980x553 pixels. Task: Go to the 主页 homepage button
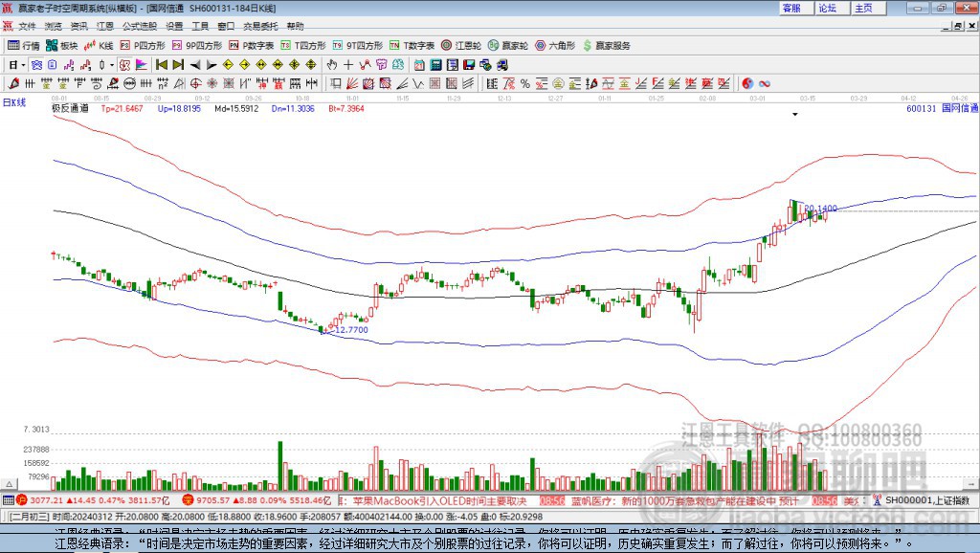coord(863,8)
